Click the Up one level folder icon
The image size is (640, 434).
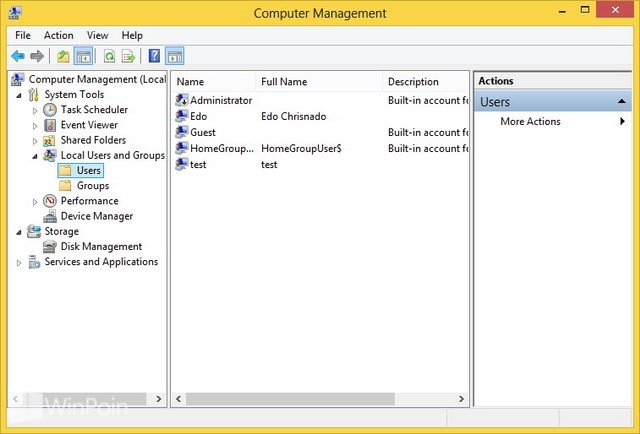(x=63, y=56)
